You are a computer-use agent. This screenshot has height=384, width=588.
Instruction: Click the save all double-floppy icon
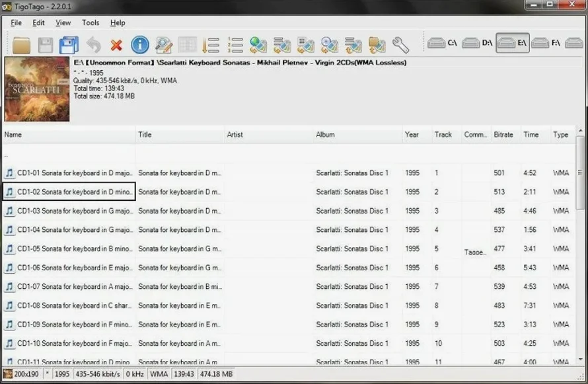(x=69, y=46)
